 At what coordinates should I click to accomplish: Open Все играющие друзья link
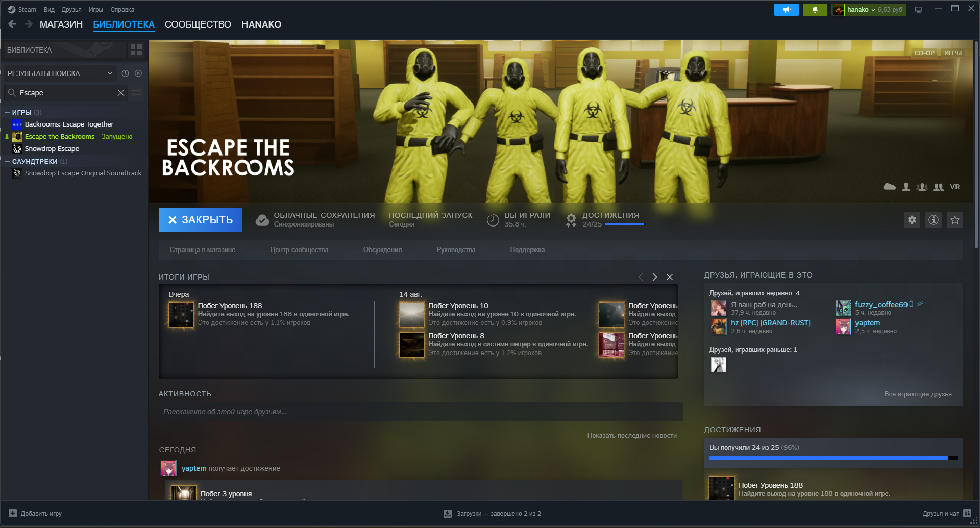(x=918, y=394)
